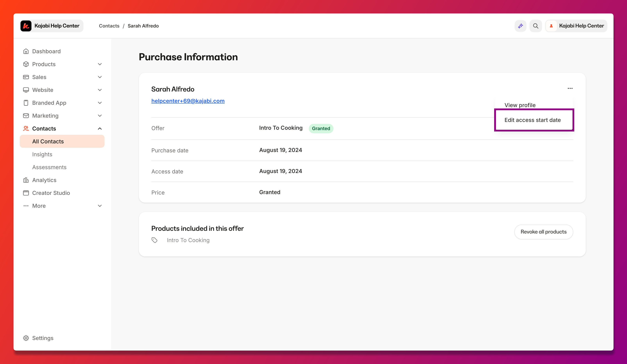Click the Branded App phone icon
Image resolution: width=627 pixels, height=364 pixels.
point(26,103)
